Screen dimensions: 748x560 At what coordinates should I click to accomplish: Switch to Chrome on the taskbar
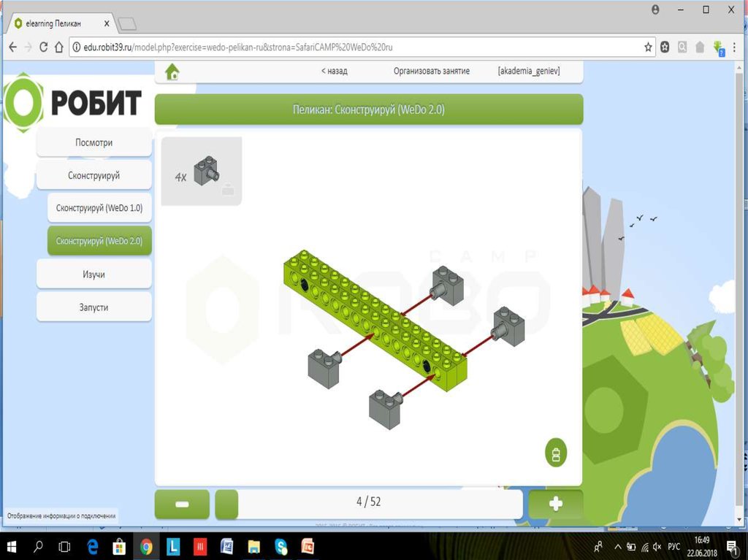[146, 547]
